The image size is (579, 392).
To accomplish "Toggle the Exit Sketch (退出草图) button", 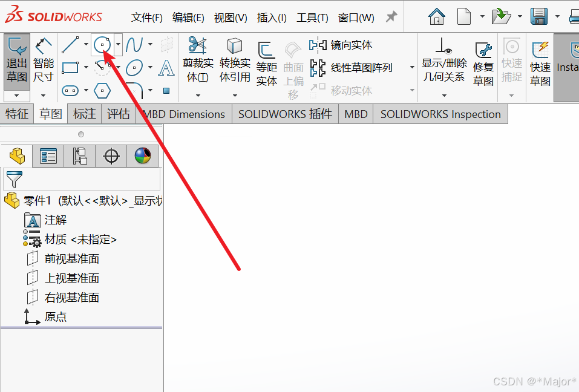I will [17, 61].
